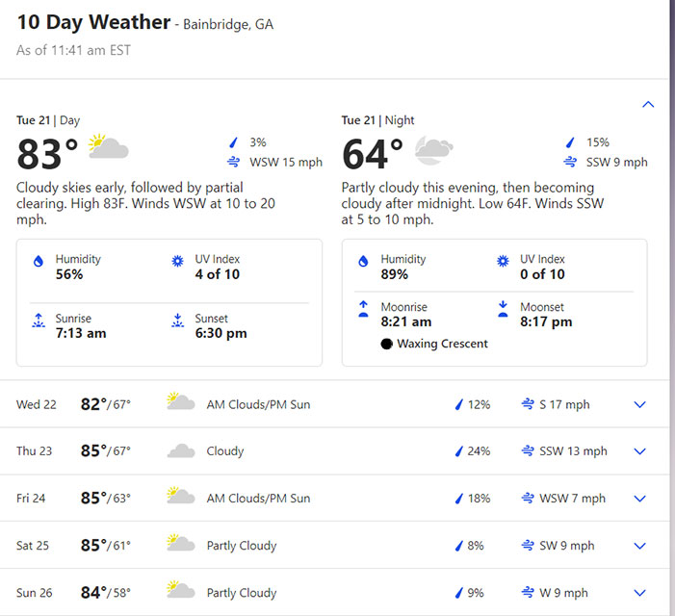Viewport: 675px width, 616px height.
Task: Click the Bainbridge, GA location text
Action: pos(228,24)
